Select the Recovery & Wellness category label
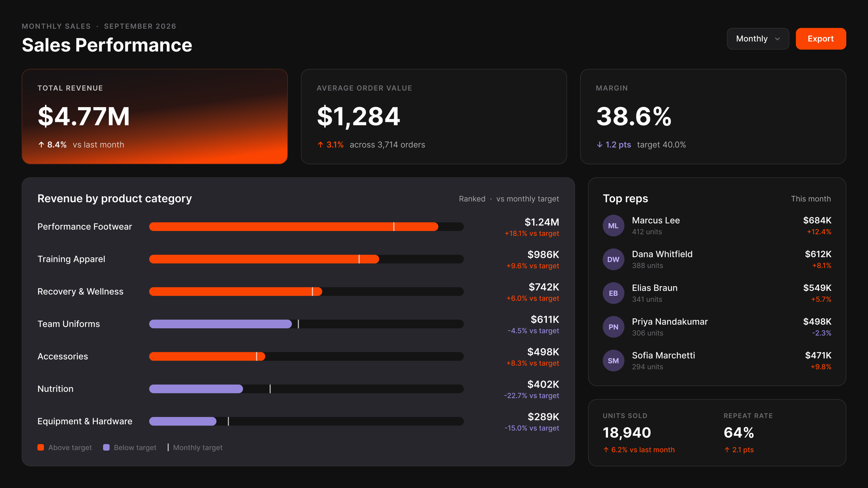Screen dimensions: 868x488 [x=80, y=291]
